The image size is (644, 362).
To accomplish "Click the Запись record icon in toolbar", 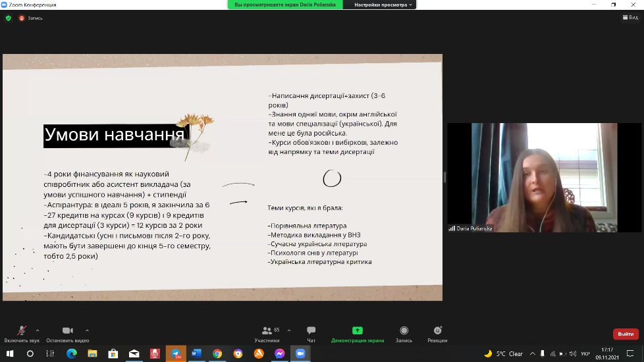I will point(404,330).
